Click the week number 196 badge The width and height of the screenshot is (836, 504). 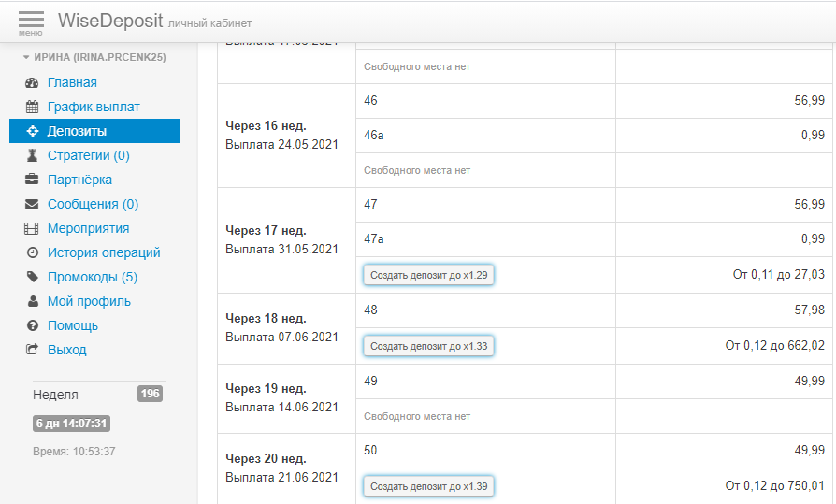(x=150, y=394)
